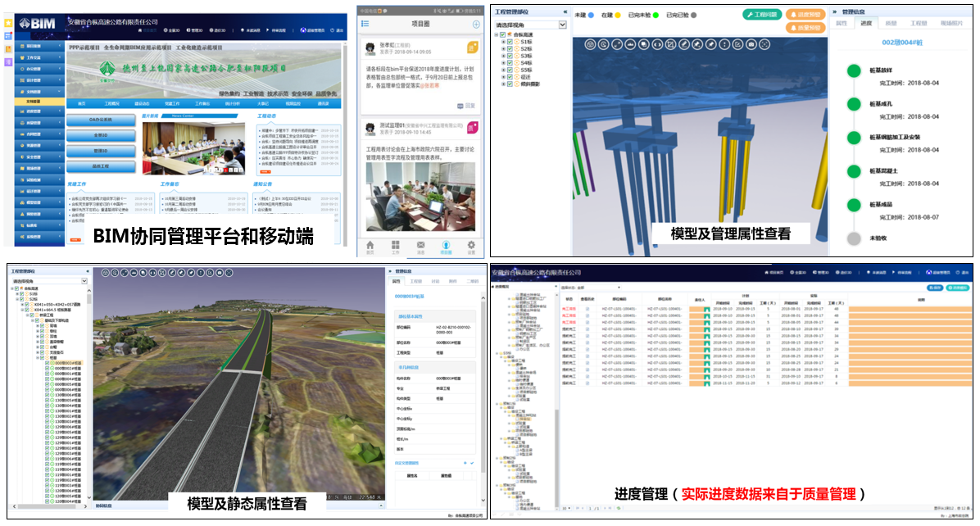Click the vertical three-dot icon in pile model viewer toolbar

[724, 44]
